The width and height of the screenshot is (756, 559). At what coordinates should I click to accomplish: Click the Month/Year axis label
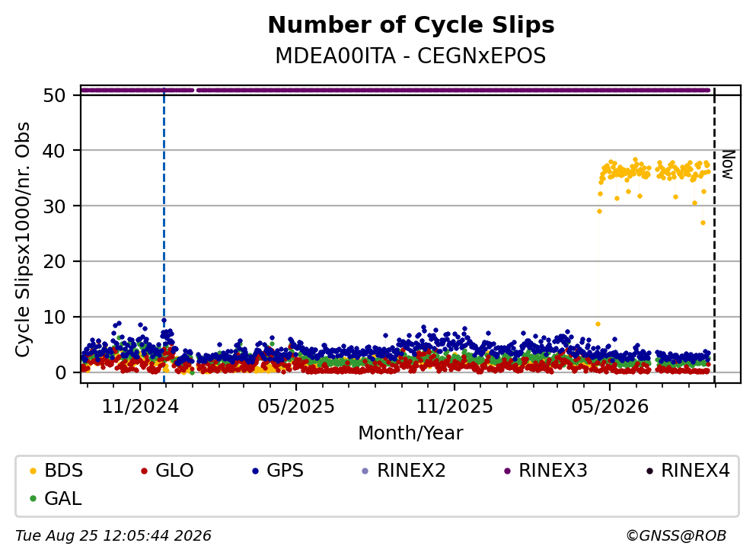(x=410, y=433)
